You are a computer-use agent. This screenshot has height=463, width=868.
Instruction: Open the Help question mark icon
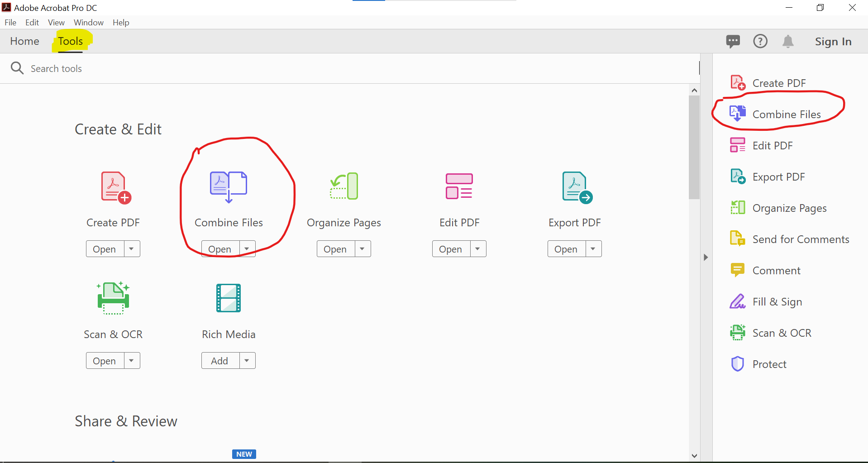[x=760, y=41]
